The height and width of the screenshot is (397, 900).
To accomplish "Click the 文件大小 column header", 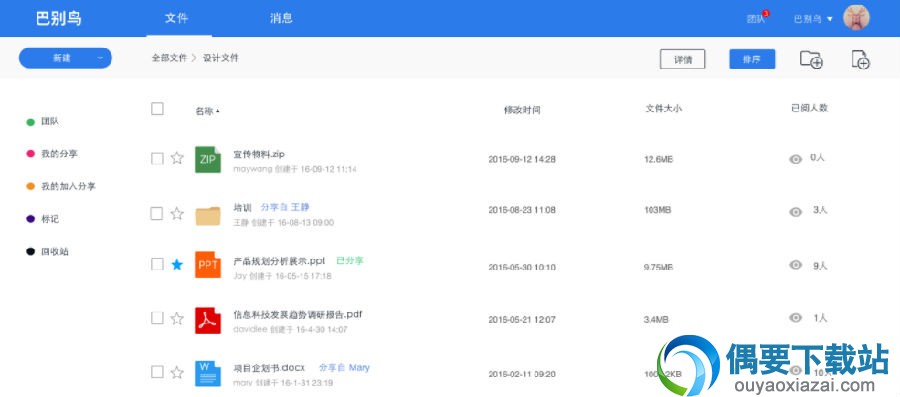I will pos(664,108).
